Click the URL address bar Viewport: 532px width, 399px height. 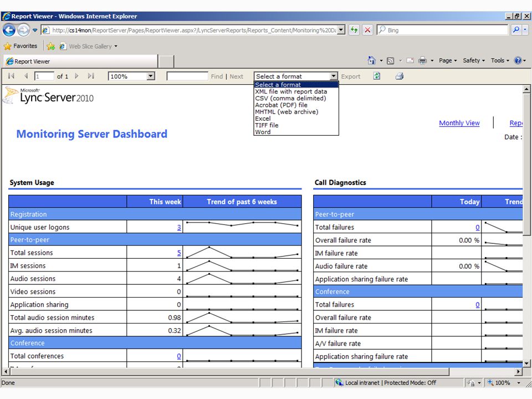point(194,30)
